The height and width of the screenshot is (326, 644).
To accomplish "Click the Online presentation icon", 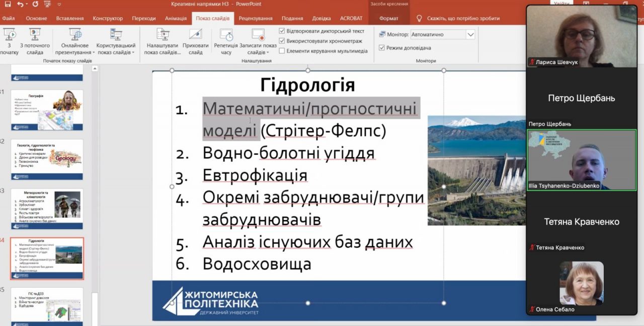I will 75,35.
